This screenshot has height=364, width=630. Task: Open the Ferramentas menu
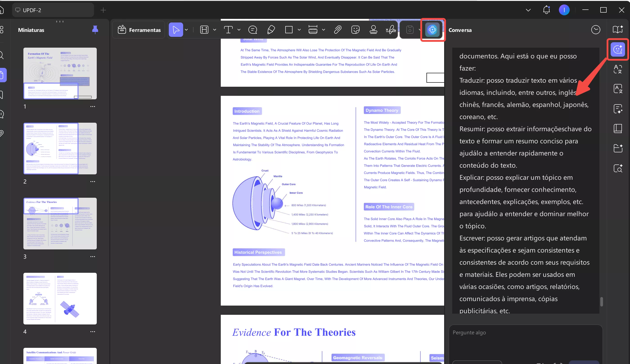pyautogui.click(x=139, y=30)
